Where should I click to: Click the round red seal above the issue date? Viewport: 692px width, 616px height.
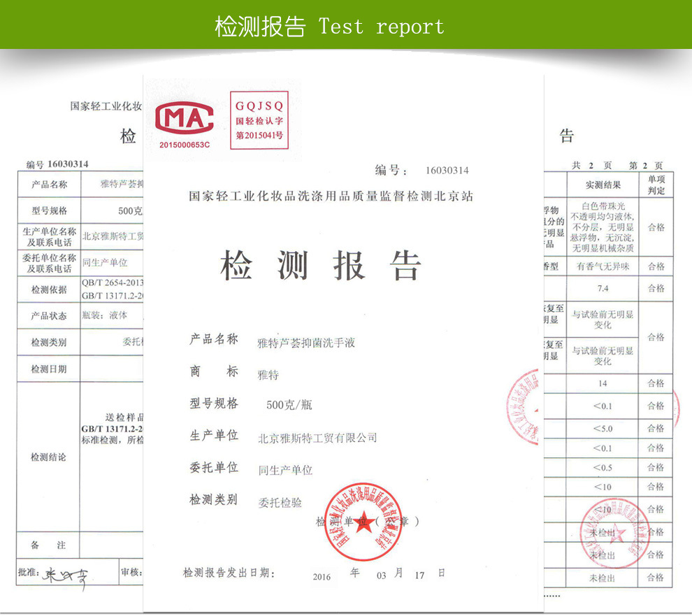[x=362, y=521]
